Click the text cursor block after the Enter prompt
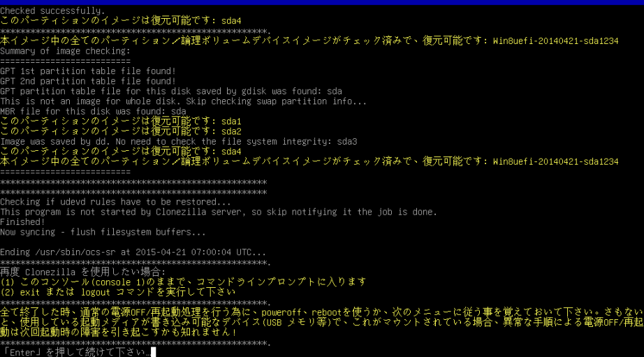 pos(154,352)
